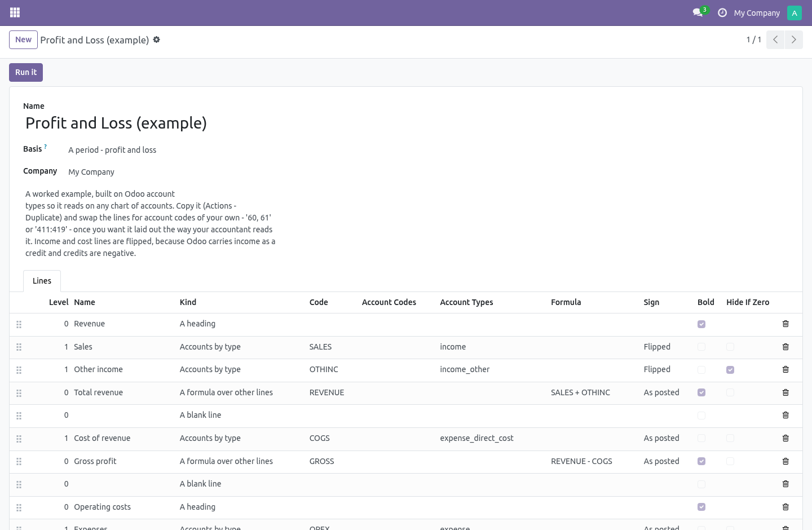Open the user avatar menu

point(795,12)
